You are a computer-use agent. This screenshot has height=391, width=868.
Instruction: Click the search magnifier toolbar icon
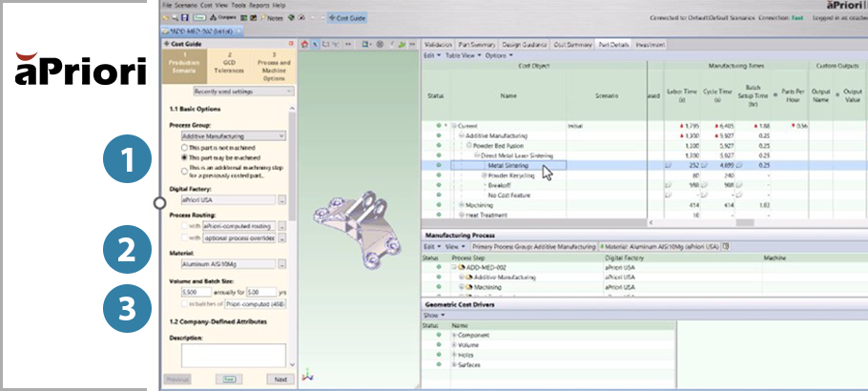point(174,18)
